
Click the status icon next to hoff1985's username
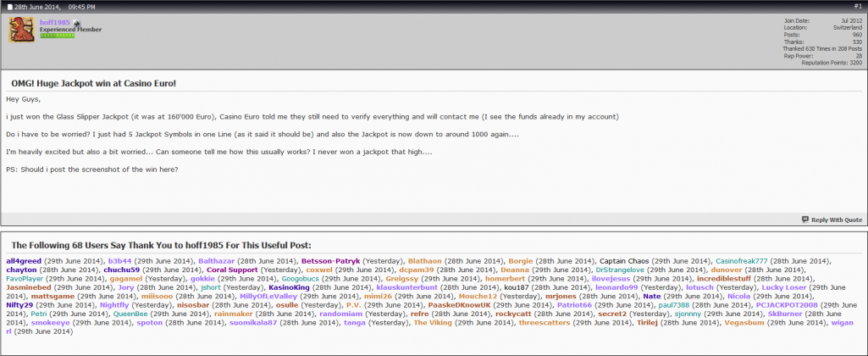(x=77, y=23)
